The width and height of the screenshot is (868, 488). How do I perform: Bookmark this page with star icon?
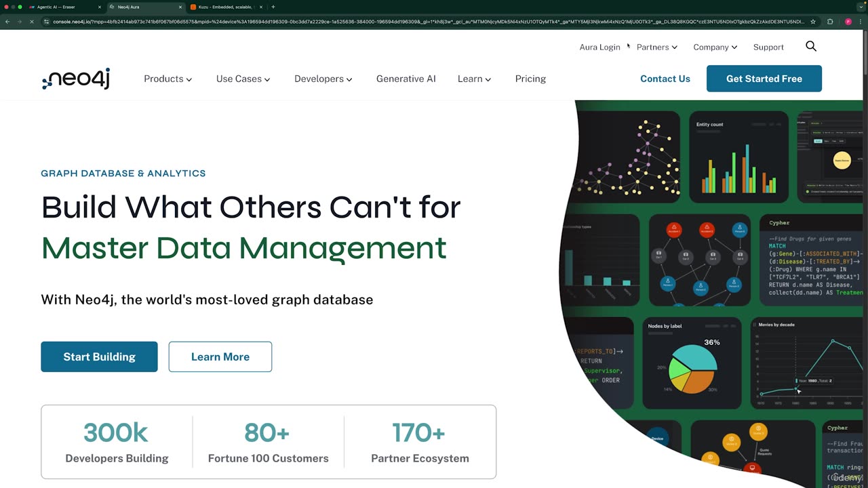tap(813, 22)
